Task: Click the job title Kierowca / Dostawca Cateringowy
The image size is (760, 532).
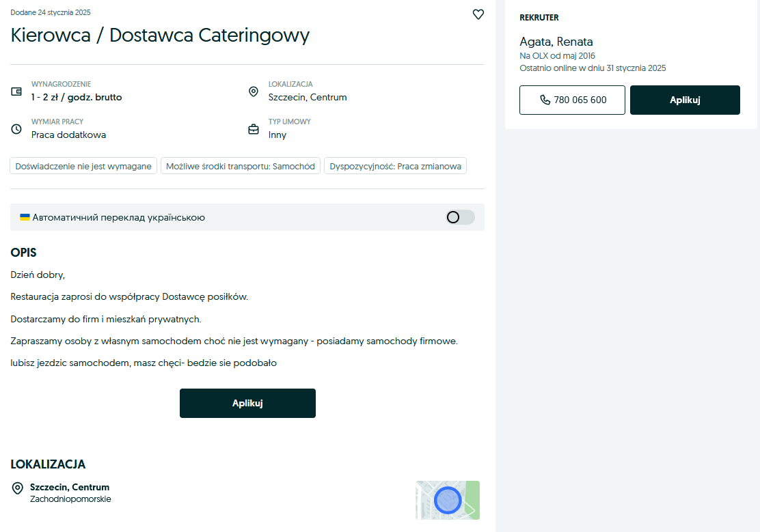Action: 160,36
